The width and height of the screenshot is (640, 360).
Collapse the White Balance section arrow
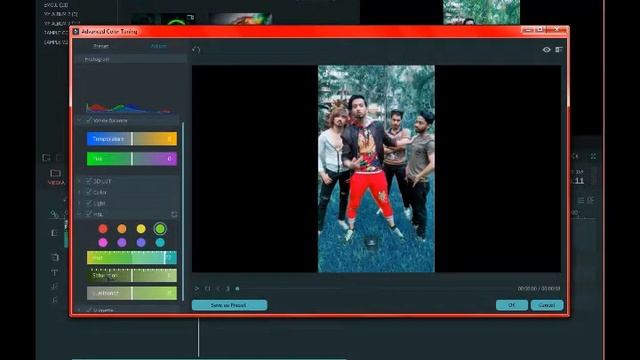80,120
